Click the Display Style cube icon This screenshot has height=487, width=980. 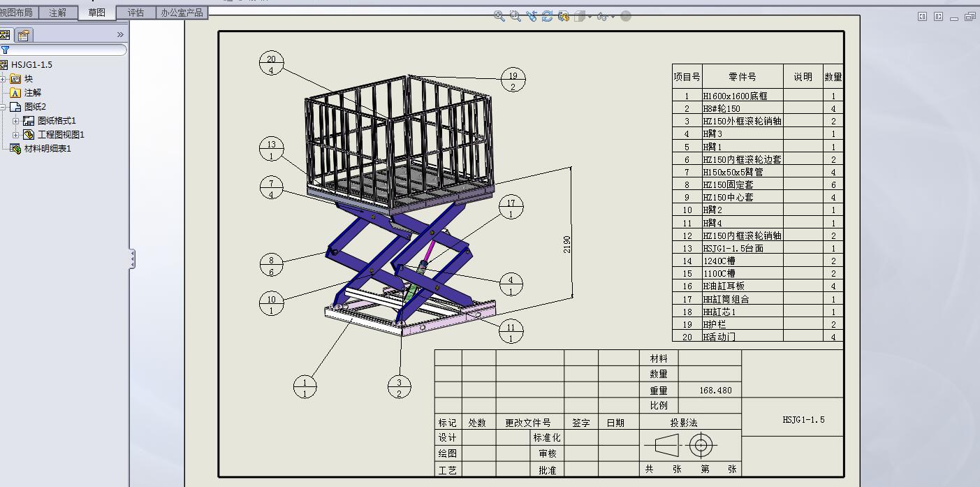coord(579,16)
